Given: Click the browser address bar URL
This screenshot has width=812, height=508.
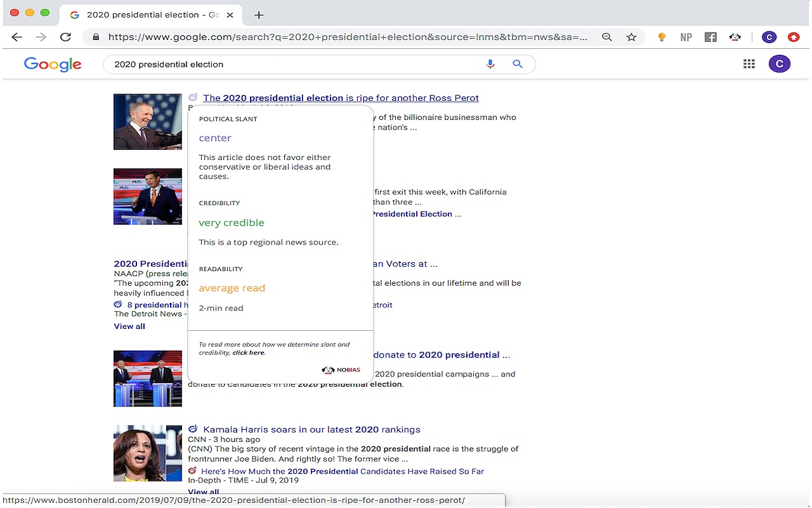Looking at the screenshot, I should [x=348, y=37].
